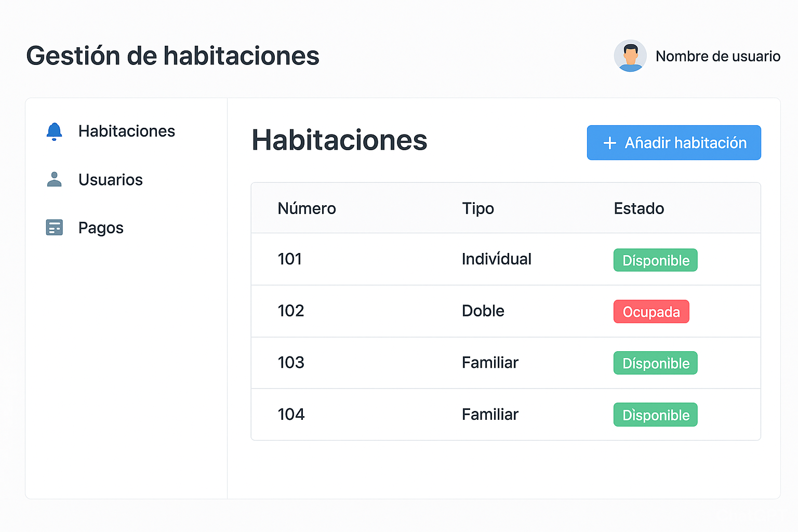
Task: Click the Disponible badge for room 101
Action: (655, 260)
